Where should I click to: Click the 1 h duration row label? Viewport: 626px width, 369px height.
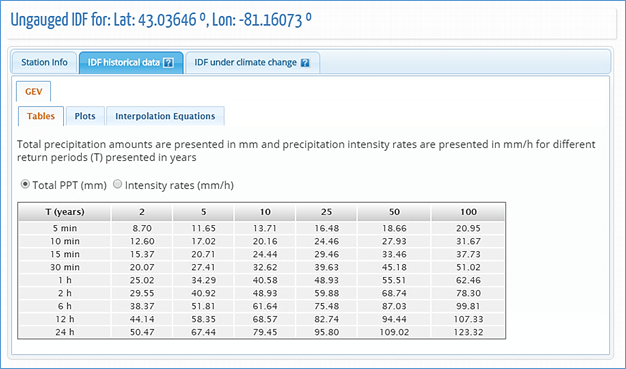click(x=65, y=280)
